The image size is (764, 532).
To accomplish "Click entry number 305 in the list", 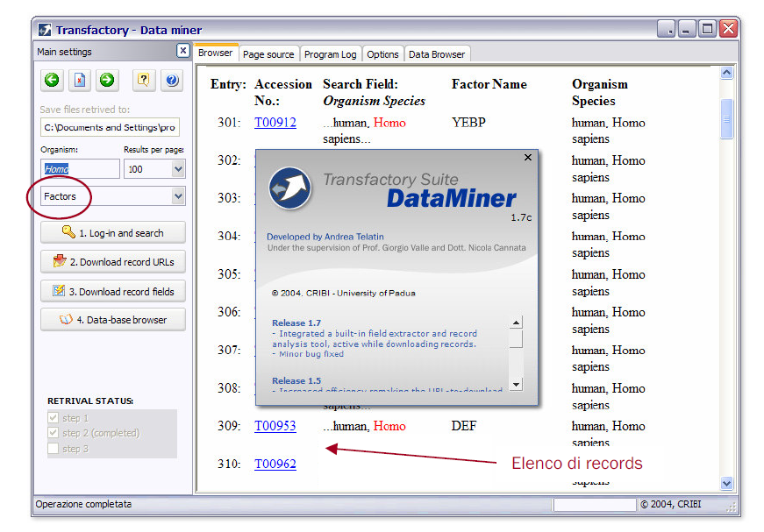I will (229, 274).
